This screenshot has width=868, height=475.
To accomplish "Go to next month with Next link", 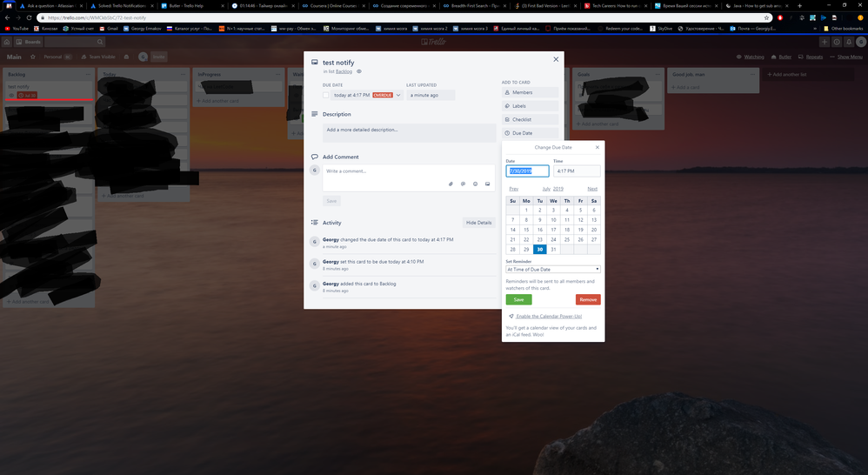I will point(592,189).
